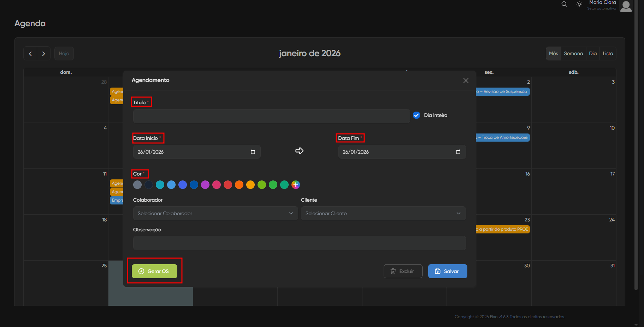Open the user profile avatar
This screenshot has width=644, height=327.
pos(626,6)
